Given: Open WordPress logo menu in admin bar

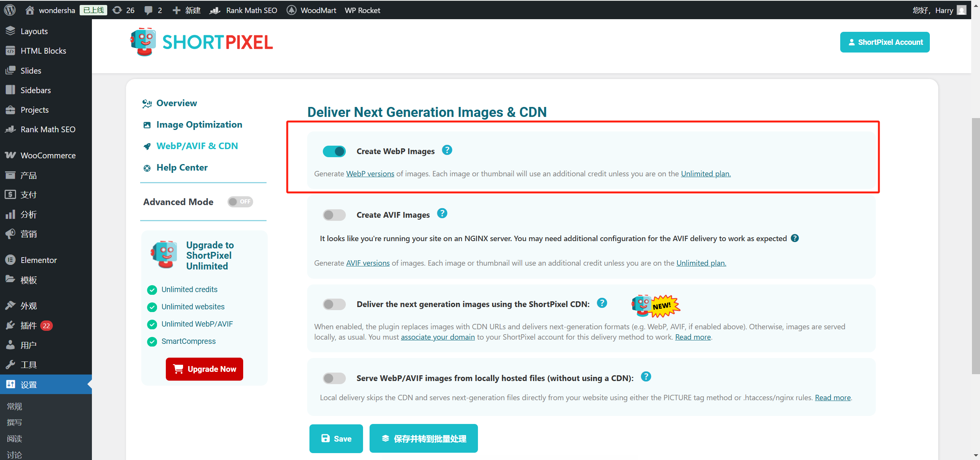Looking at the screenshot, I should click(10, 10).
